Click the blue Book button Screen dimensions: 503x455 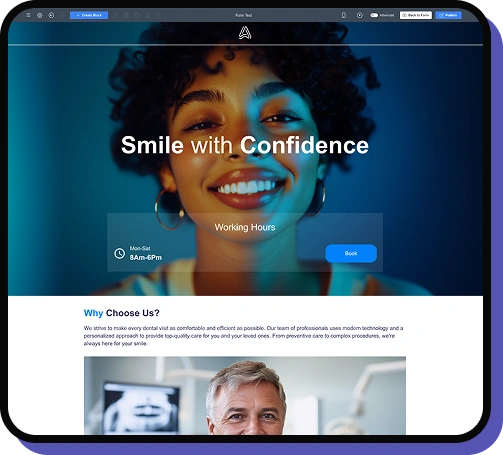coord(351,253)
